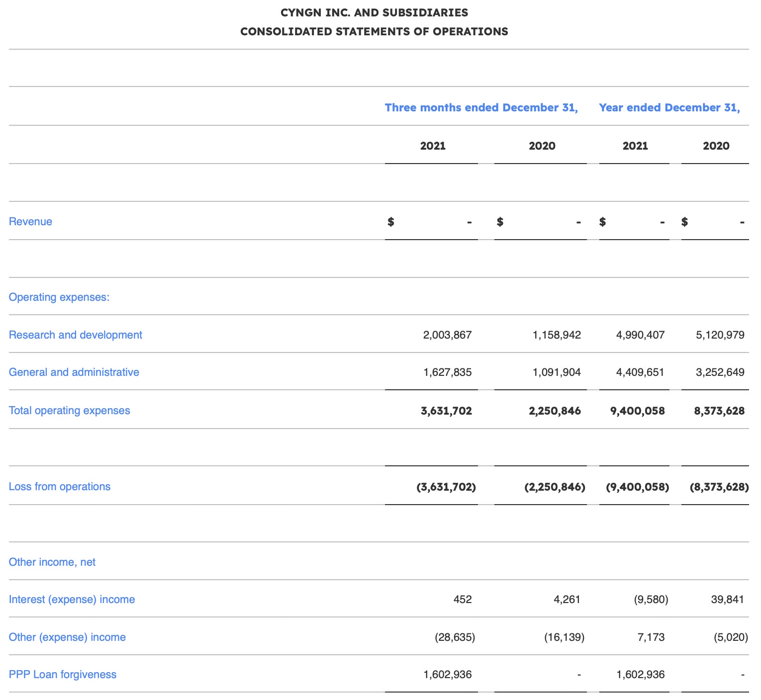Viewport: 761px width, 700px height.
Task: Select interest income value 452
Action: tap(463, 600)
